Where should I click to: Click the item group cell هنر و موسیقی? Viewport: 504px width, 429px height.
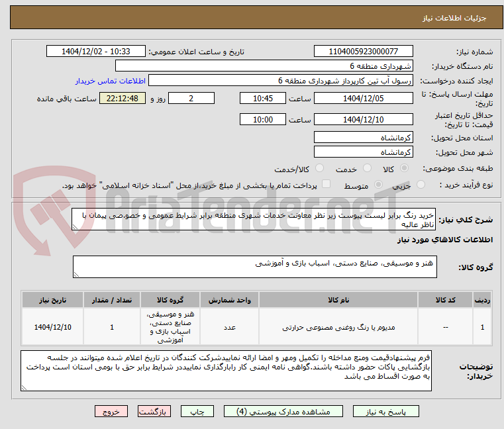pyautogui.click(x=170, y=327)
